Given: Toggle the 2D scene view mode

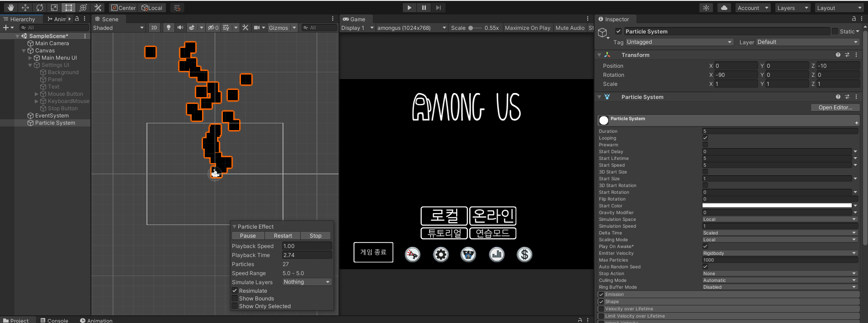Looking at the screenshot, I should click(x=154, y=28).
